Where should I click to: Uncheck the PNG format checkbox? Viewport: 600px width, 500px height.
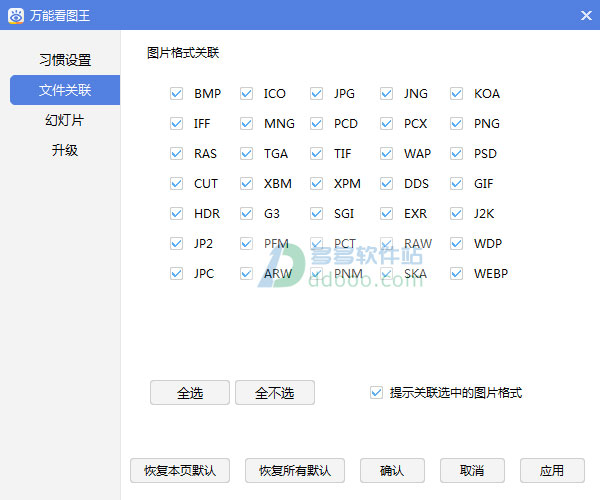457,124
